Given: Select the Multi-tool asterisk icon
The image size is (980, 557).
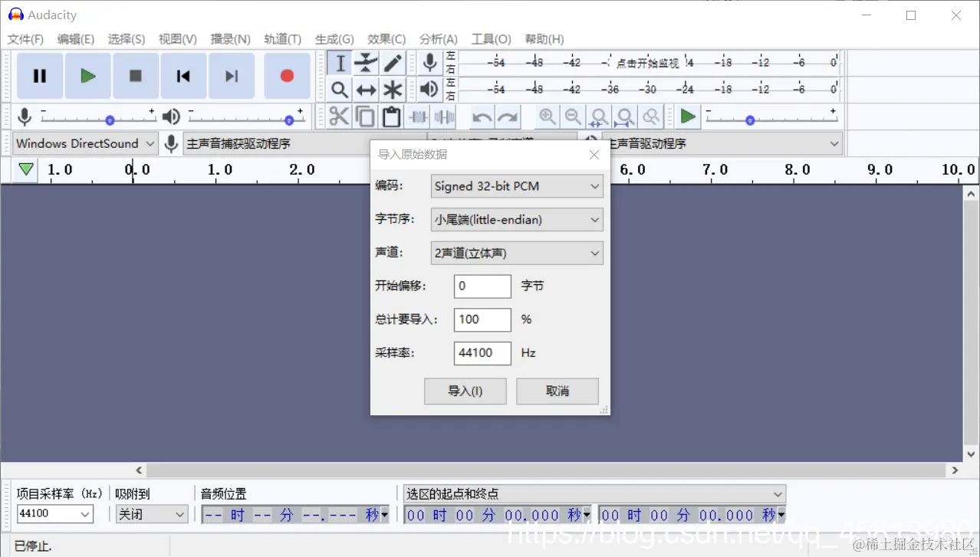Looking at the screenshot, I should pos(393,90).
